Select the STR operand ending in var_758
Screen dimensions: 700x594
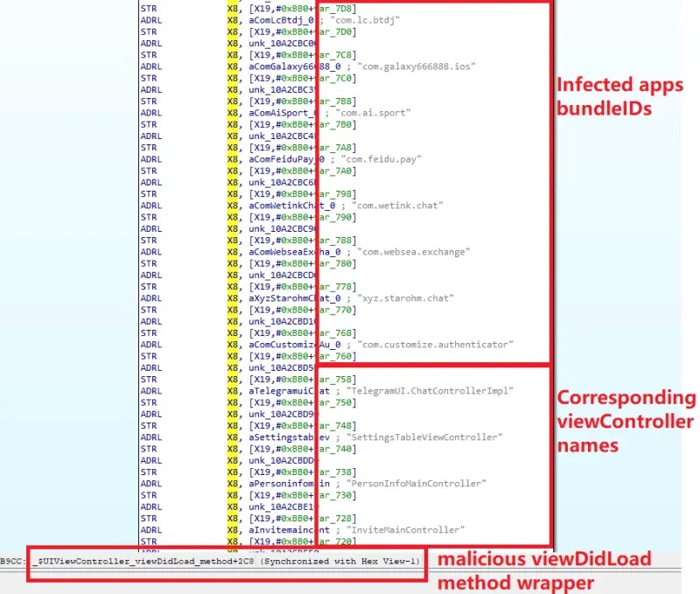pyautogui.click(x=303, y=380)
